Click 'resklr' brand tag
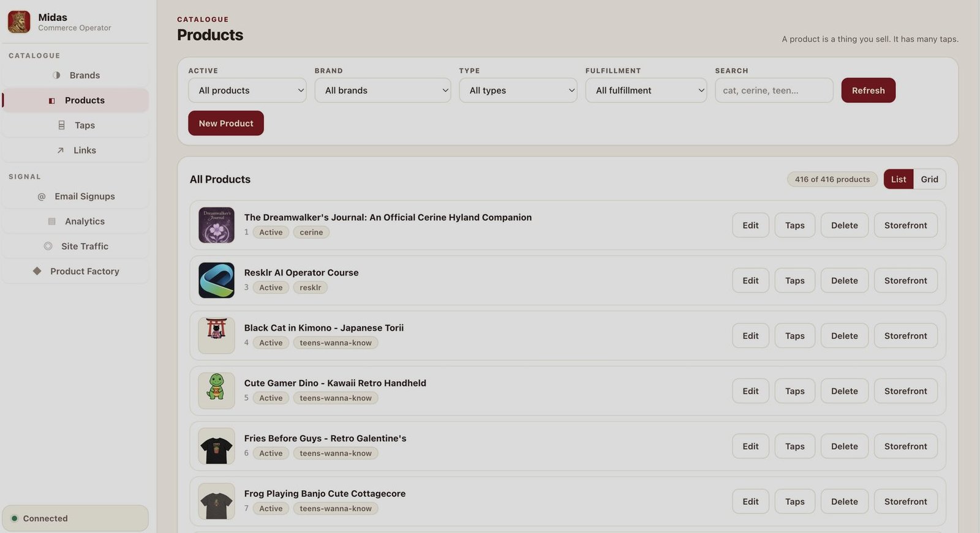980x533 pixels. pyautogui.click(x=310, y=288)
